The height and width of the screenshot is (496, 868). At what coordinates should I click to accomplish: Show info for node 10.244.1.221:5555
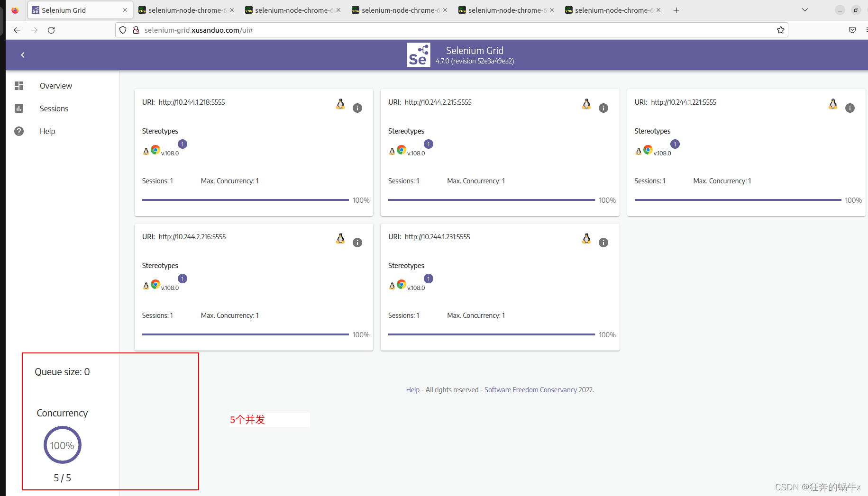coord(850,108)
